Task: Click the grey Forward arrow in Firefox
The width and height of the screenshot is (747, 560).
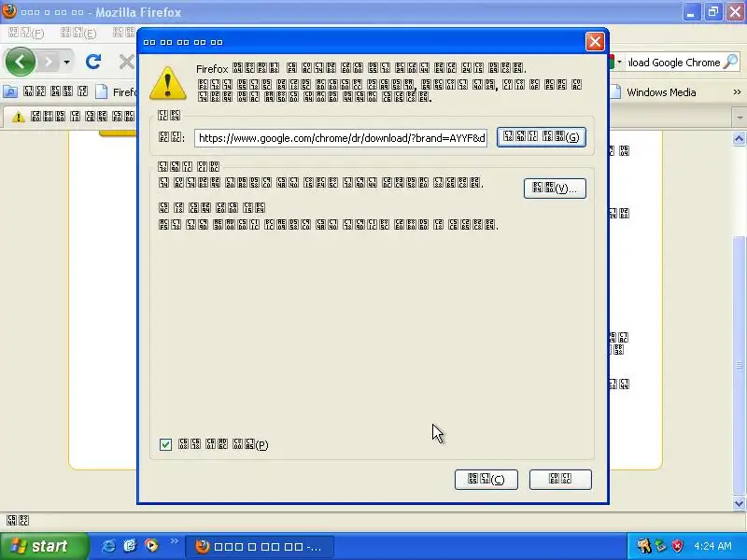Action: pos(49,62)
